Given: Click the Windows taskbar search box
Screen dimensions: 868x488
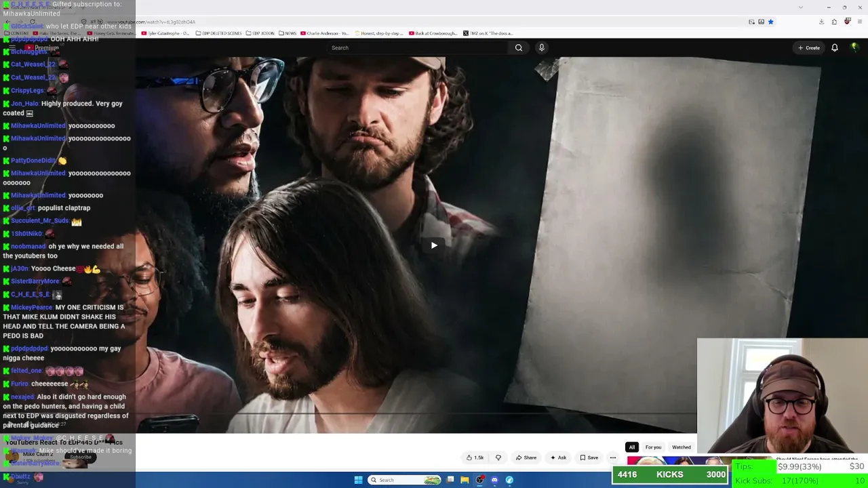Looking at the screenshot, I should coord(405,480).
